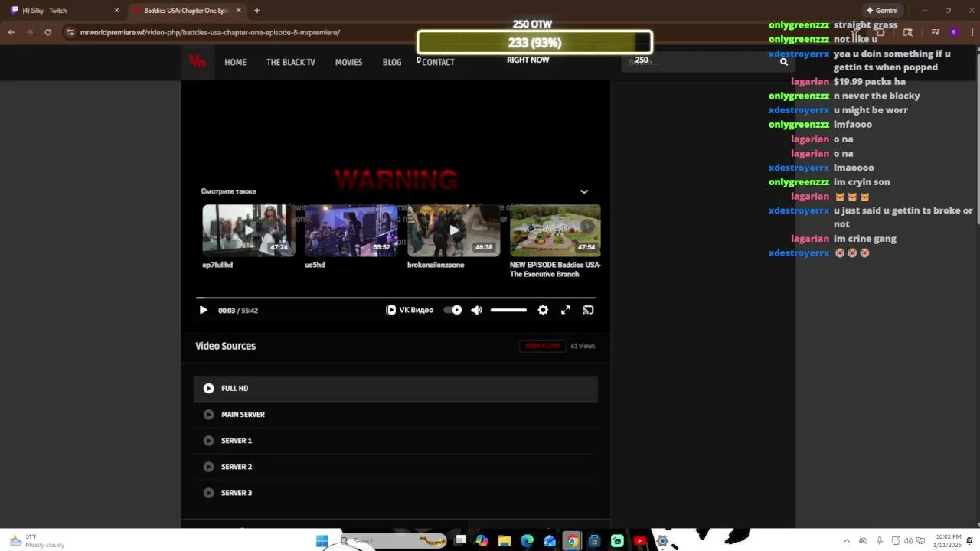Select the SERVER 2 video source
Viewport: 980px width, 551px height.
[x=395, y=466]
